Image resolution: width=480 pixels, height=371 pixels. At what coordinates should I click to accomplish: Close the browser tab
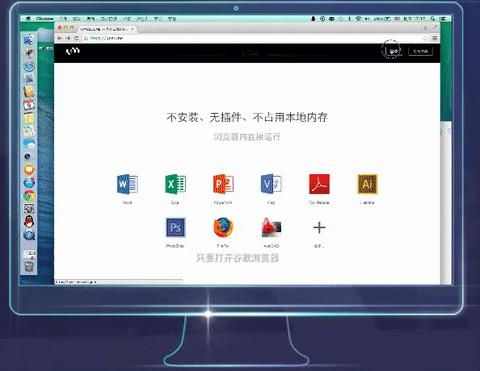click(132, 29)
